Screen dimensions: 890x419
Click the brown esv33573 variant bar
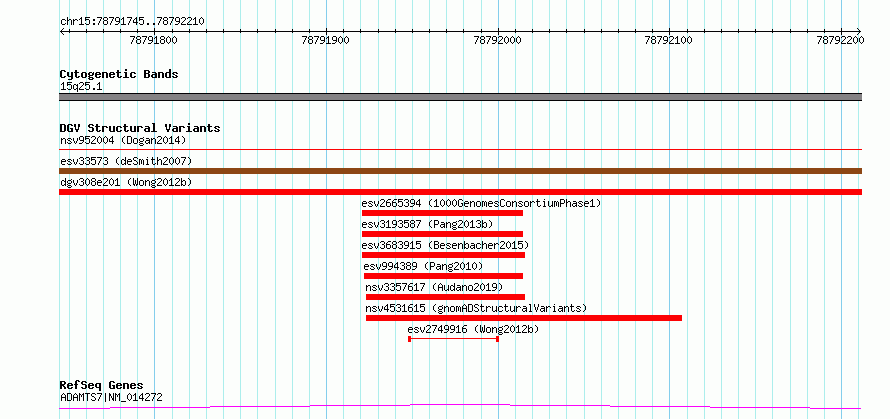click(x=460, y=171)
